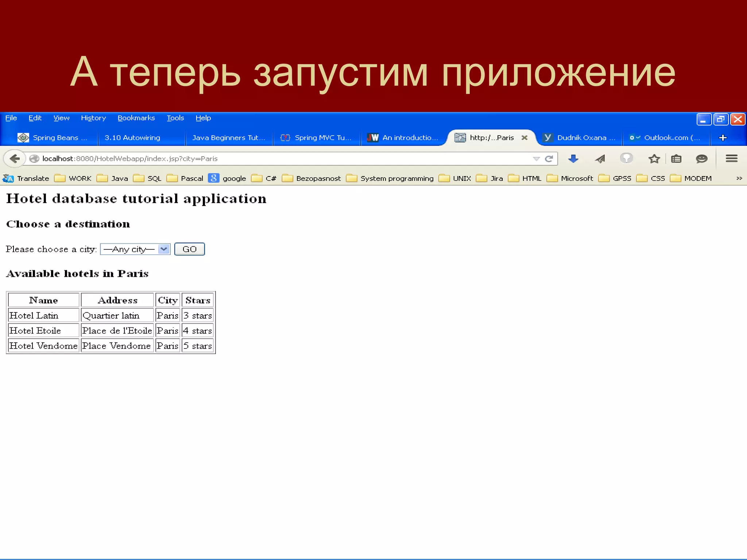
Task: Click the lightbulb toolbar icon
Action: click(626, 158)
